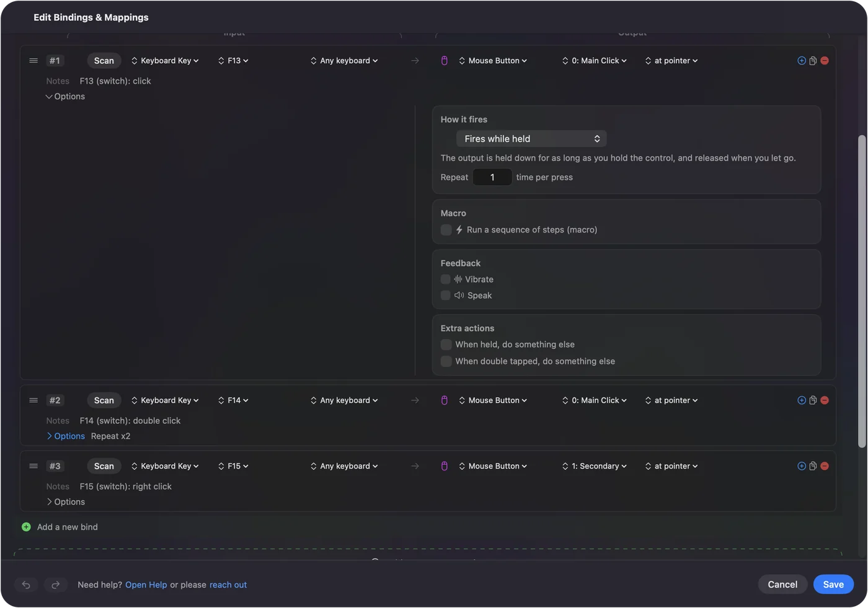Expand Options for binding #2
This screenshot has width=868, height=608.
point(65,436)
